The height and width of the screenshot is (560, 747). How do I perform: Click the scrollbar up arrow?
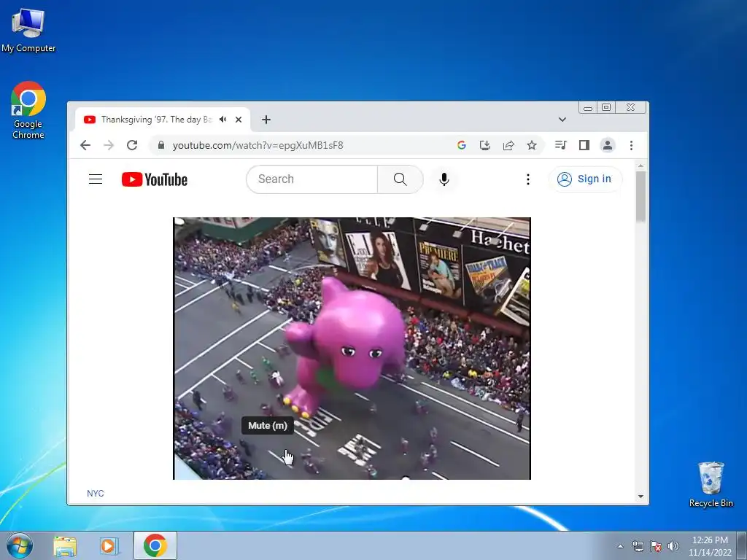(640, 166)
